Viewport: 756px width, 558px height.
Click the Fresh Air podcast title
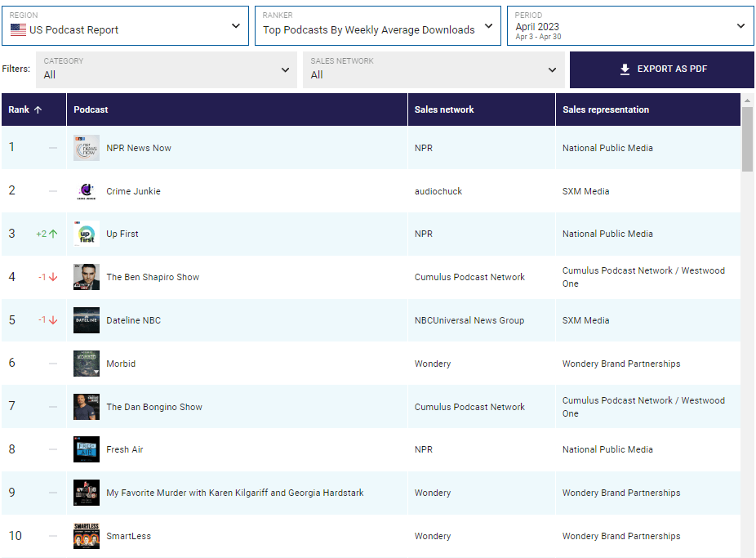click(x=125, y=449)
